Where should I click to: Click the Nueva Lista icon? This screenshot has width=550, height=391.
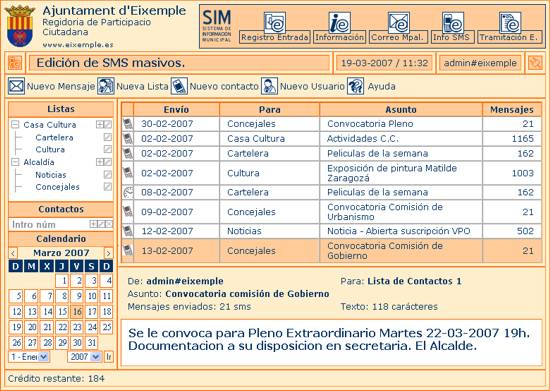(x=106, y=86)
